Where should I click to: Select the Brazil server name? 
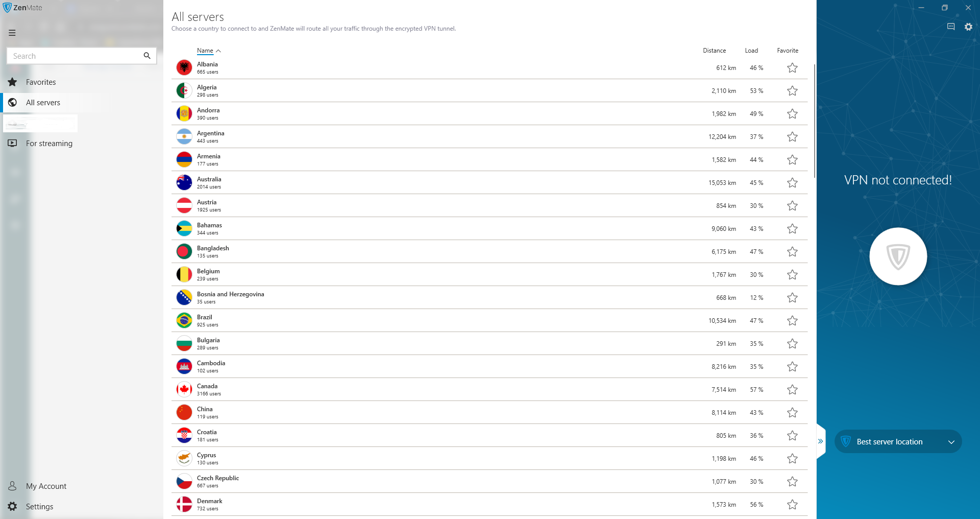[x=204, y=317]
